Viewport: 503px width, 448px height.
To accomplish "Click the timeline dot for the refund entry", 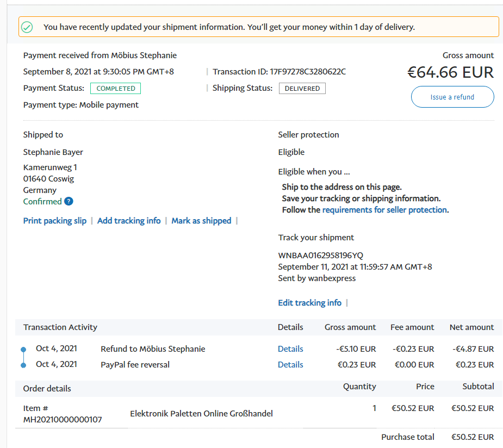I will (23, 349).
